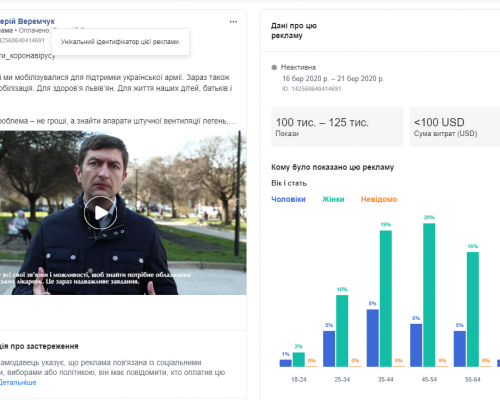
Task: Click the ad date range text
Action: pos(333,79)
